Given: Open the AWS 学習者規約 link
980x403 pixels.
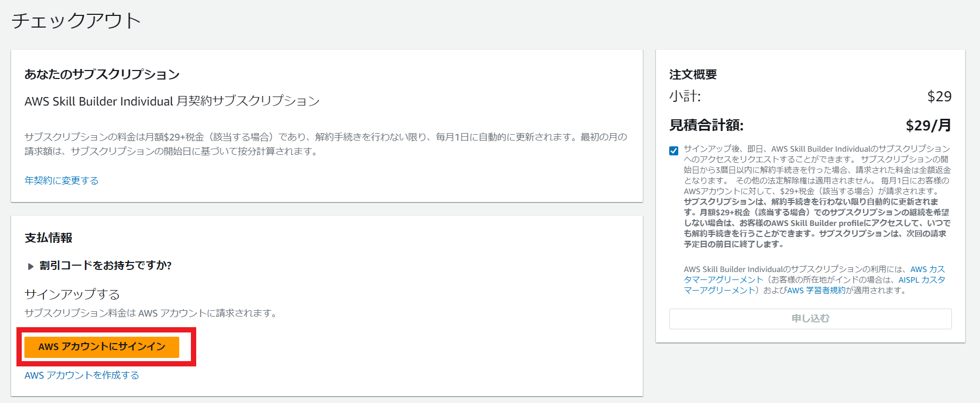Looking at the screenshot, I should pyautogui.click(x=816, y=290).
